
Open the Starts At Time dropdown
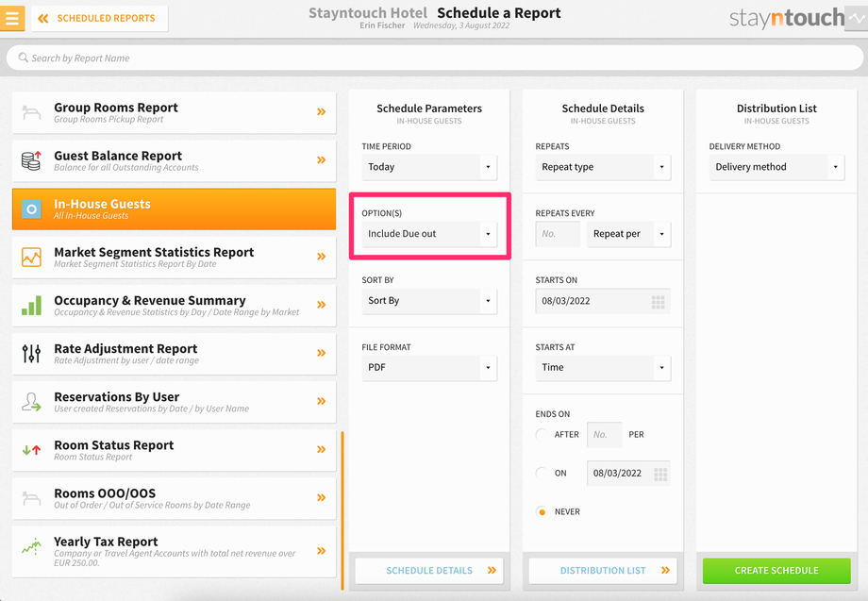tap(603, 367)
